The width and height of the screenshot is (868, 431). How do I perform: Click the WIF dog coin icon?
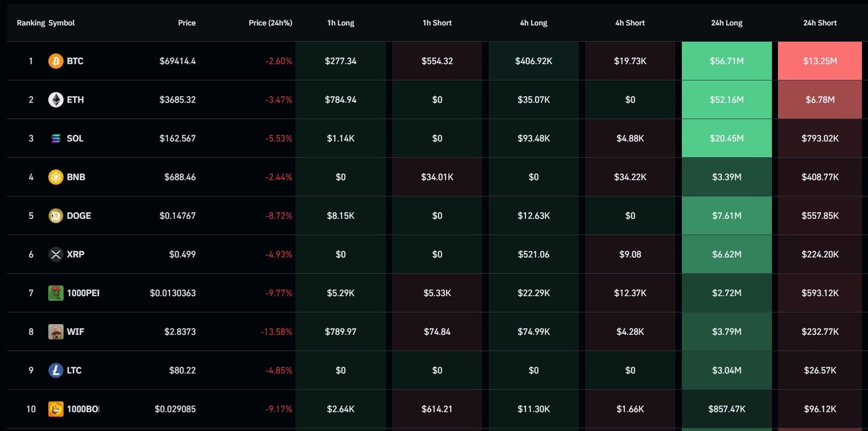(56, 332)
